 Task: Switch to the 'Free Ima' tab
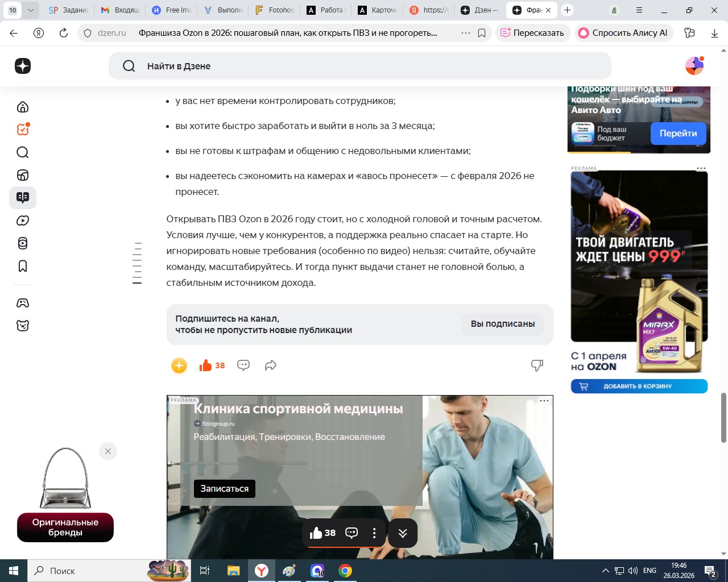pos(172,10)
